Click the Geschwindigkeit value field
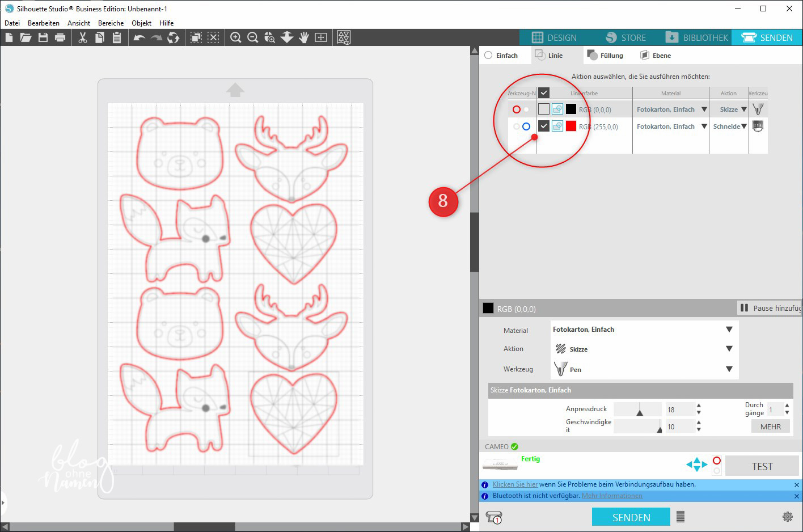Image resolution: width=803 pixels, height=532 pixels. click(x=679, y=427)
